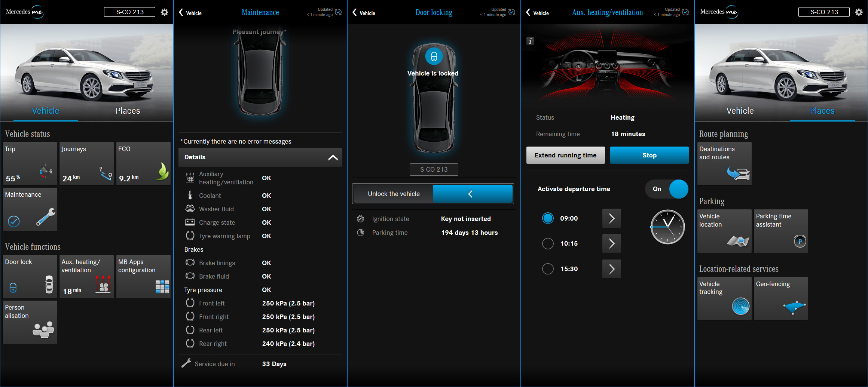
Task: Click the Charge state battery icon
Action: point(190,222)
